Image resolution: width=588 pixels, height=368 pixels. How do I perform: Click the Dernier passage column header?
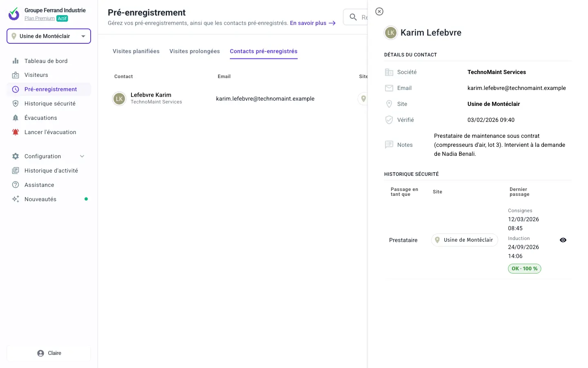519,192
